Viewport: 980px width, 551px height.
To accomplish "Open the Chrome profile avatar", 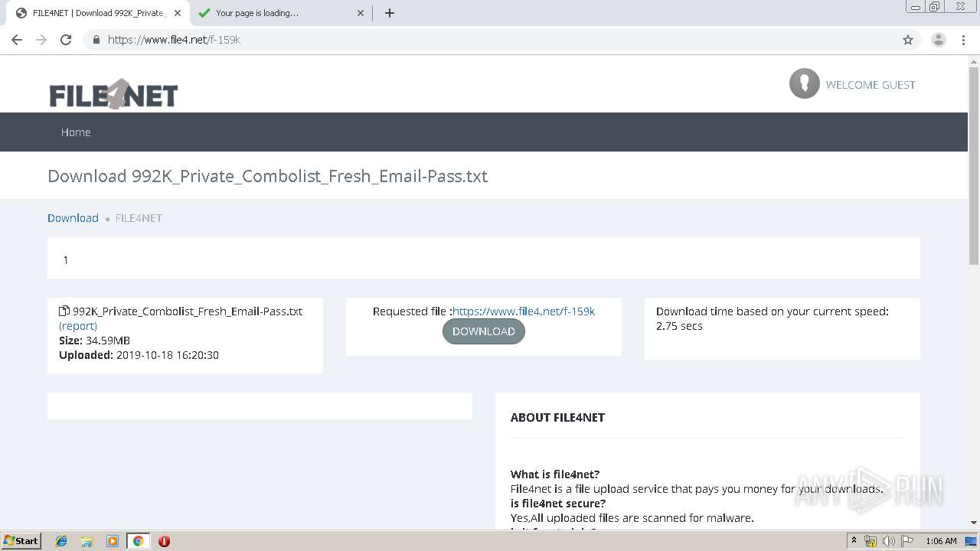I will tap(938, 40).
